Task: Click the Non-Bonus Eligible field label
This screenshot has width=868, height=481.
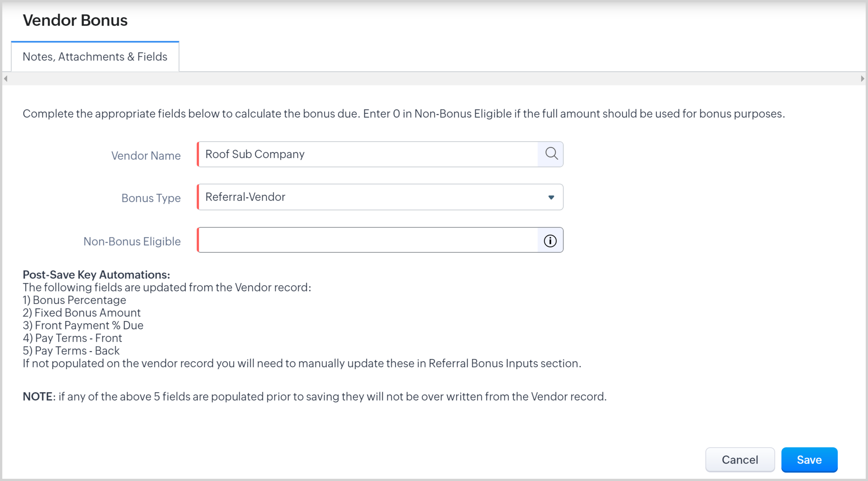Action: pos(132,241)
